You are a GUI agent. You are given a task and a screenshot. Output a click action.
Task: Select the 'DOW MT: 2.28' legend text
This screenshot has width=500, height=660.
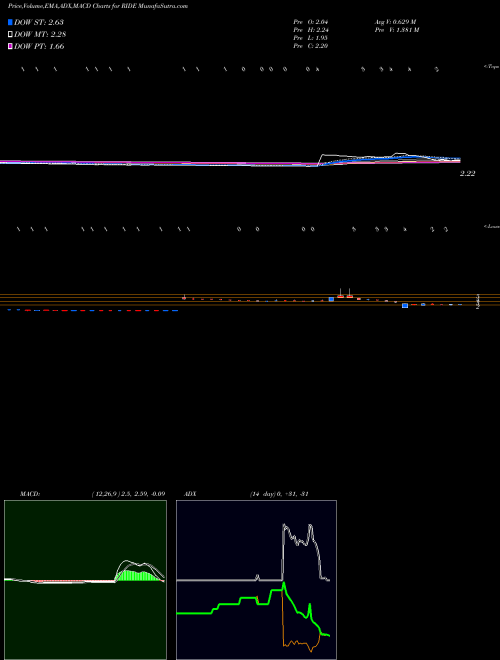coord(40,35)
